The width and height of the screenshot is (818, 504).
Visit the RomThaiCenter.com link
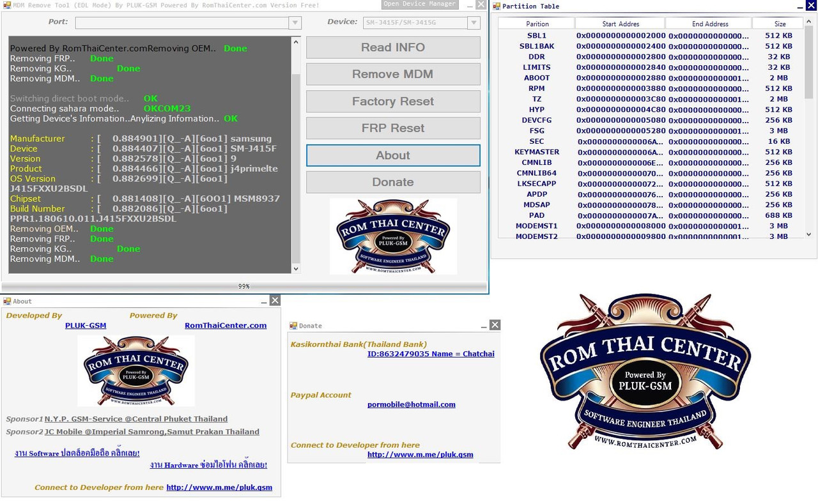pyautogui.click(x=225, y=326)
